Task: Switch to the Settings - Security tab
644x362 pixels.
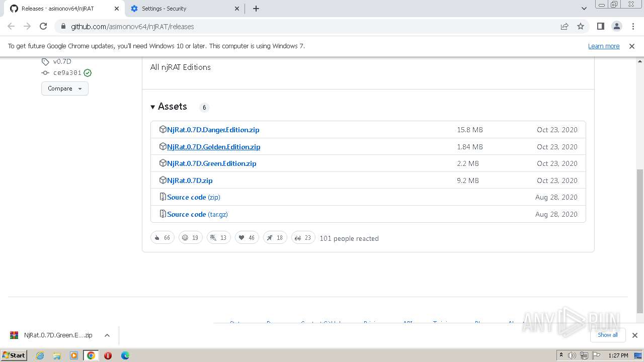Action: [184, 9]
